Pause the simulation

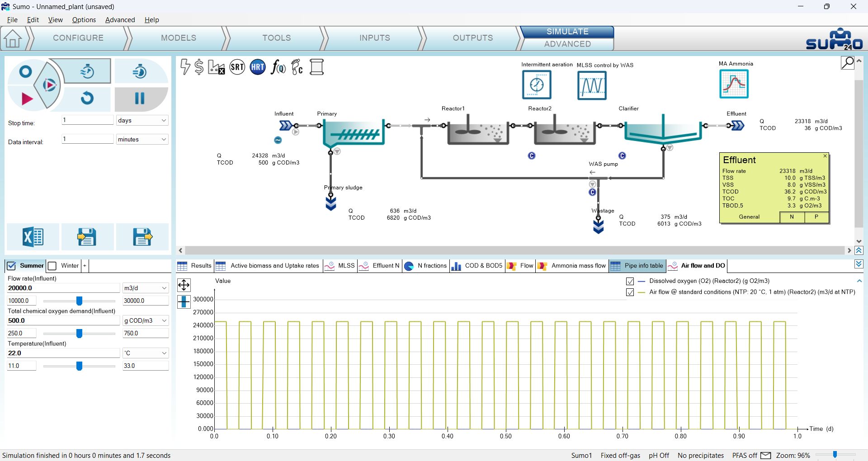point(140,98)
